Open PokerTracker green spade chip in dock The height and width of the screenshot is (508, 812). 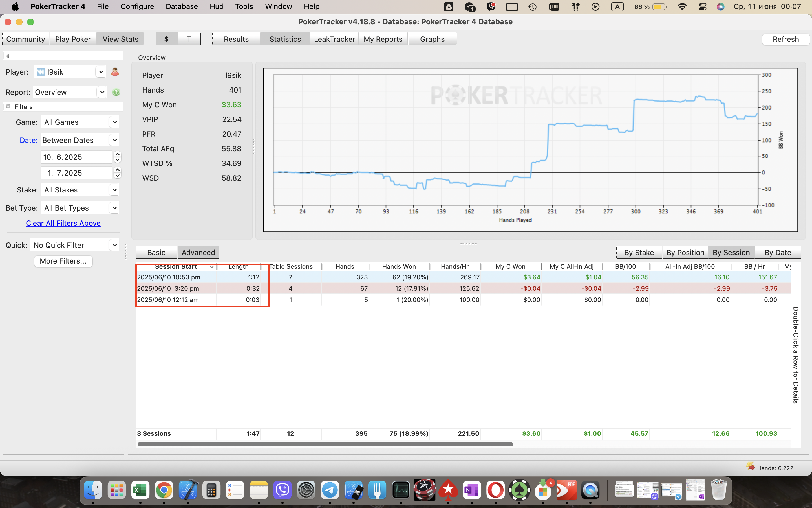point(519,490)
